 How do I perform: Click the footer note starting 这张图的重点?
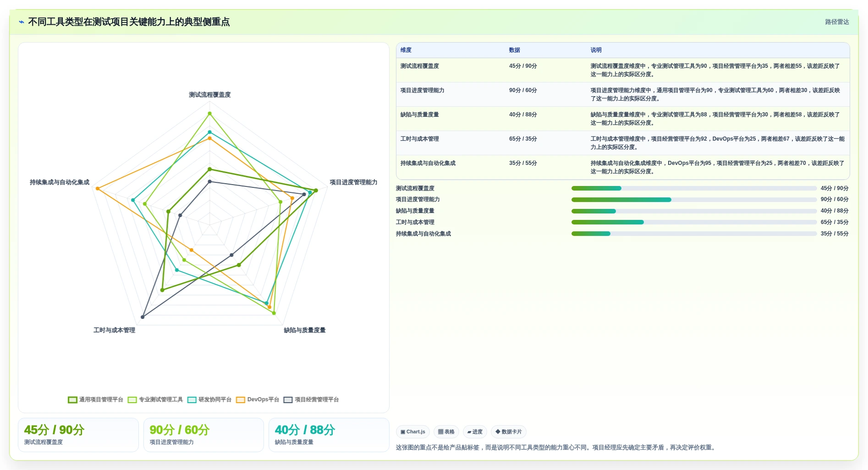pos(556,448)
